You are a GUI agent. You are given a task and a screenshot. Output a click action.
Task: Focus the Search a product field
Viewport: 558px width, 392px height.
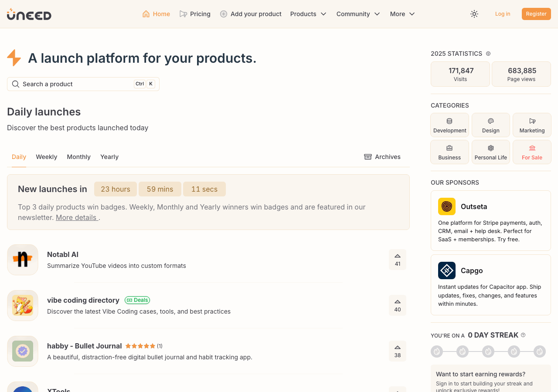click(83, 84)
